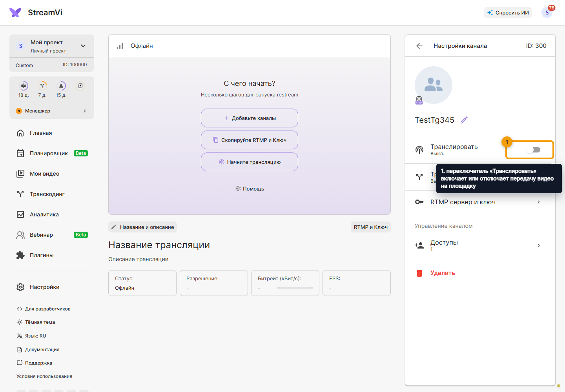The image size is (565, 392).
Task: Open the Помощь link
Action: click(x=250, y=189)
